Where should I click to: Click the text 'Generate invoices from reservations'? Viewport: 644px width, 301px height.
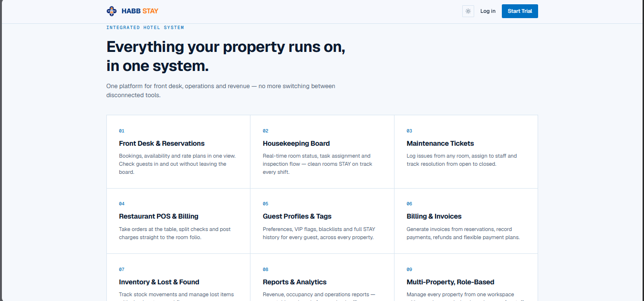(x=450, y=229)
